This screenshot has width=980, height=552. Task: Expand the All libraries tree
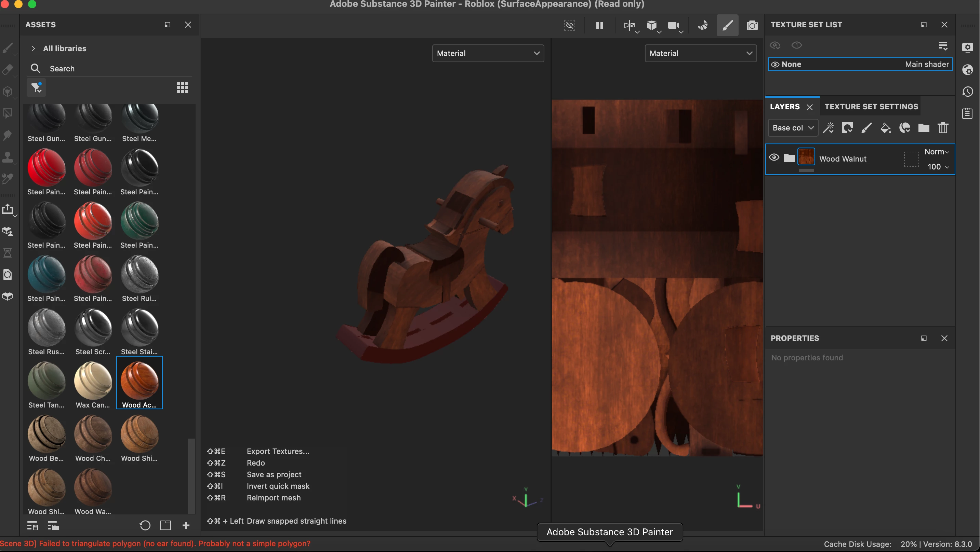34,48
